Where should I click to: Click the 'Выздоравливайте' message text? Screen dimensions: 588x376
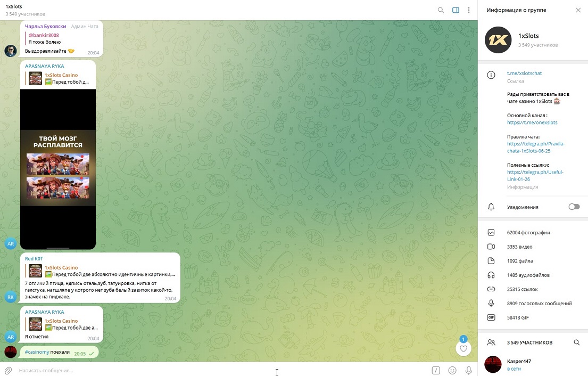coord(45,51)
